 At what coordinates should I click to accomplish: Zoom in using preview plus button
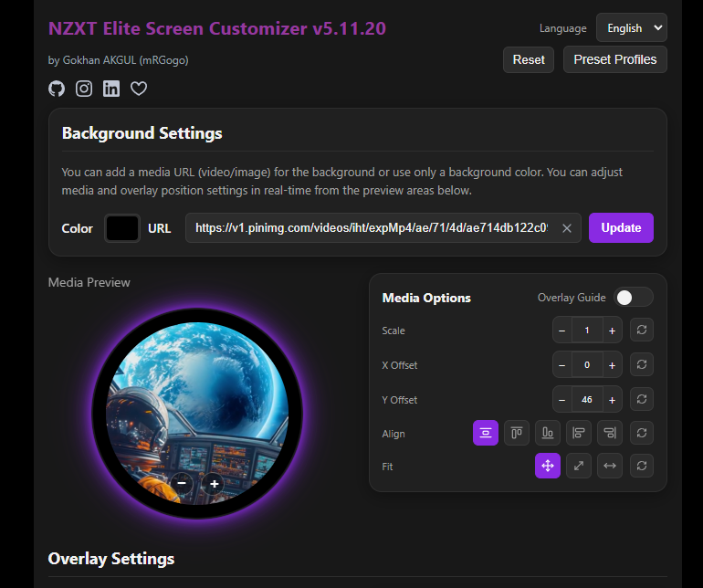(x=215, y=484)
